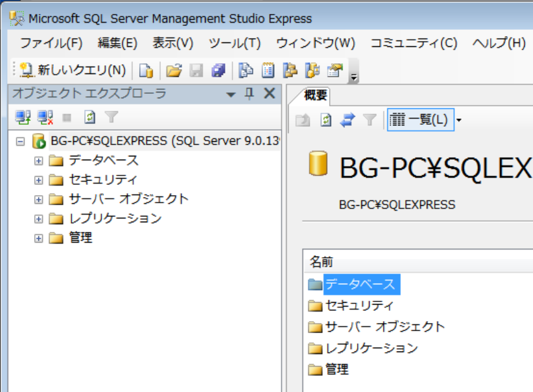The image size is (533, 392).
Task: Select サーバー オブジェクト in the summary list
Action: (385, 327)
